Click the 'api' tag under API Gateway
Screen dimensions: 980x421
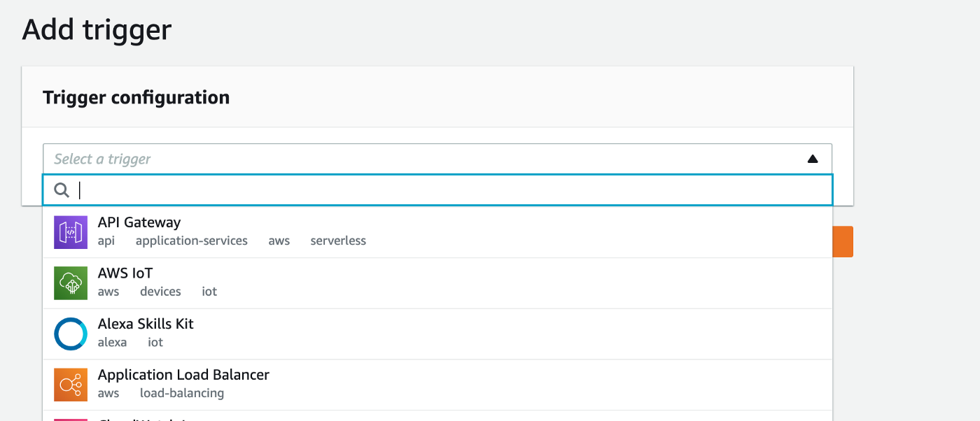coord(106,241)
